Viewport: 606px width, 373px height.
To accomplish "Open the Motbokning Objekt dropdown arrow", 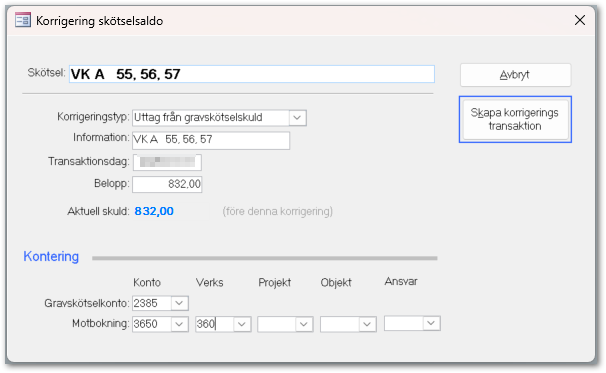I will [367, 324].
